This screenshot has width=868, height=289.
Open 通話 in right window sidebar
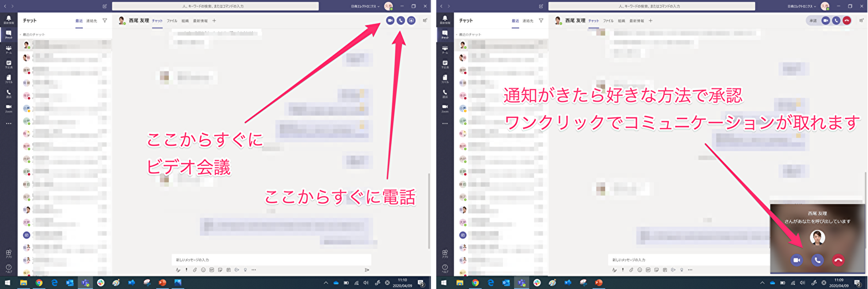(445, 94)
